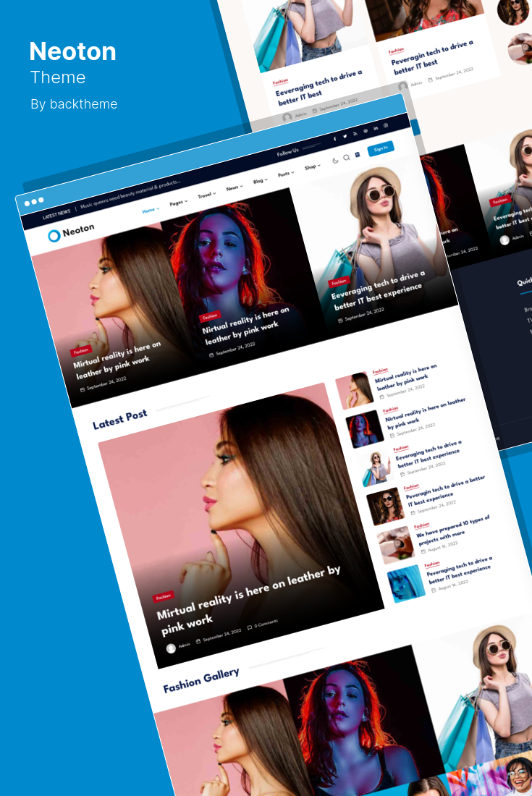532x796 pixels.
Task: Click the Neoton ring logo in the header
Action: [x=54, y=236]
